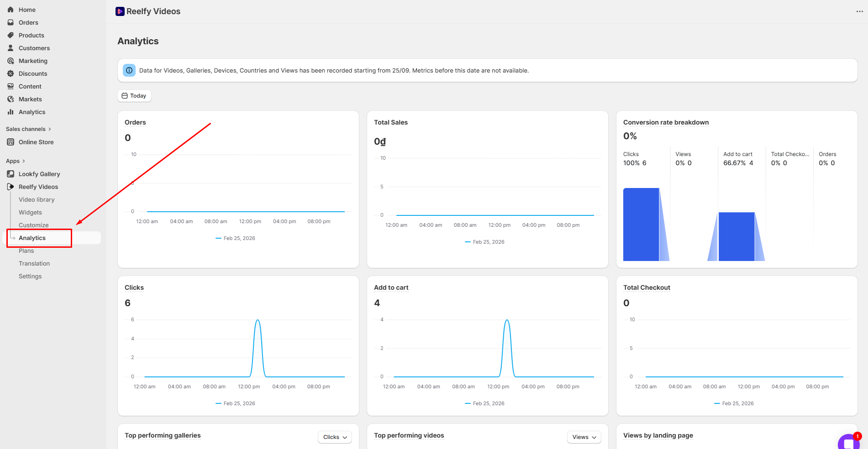Open the Views dropdown for top videos
The image size is (868, 449).
pyautogui.click(x=584, y=437)
